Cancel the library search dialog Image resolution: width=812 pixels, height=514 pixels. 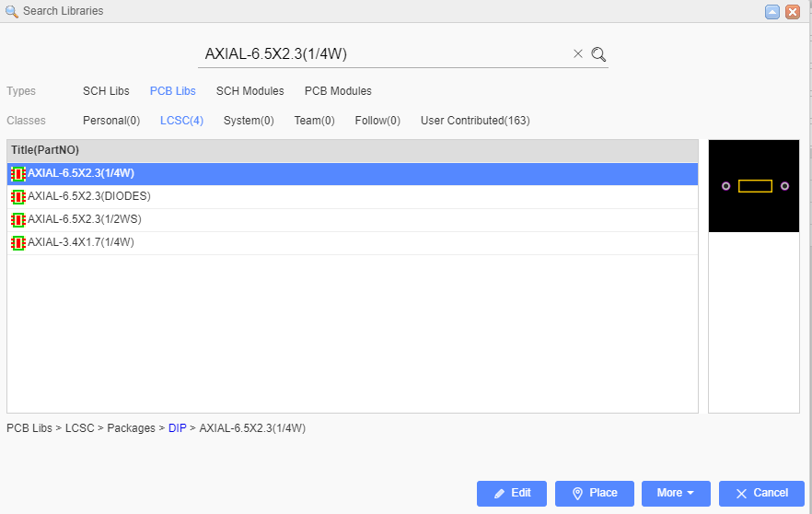[x=761, y=493]
